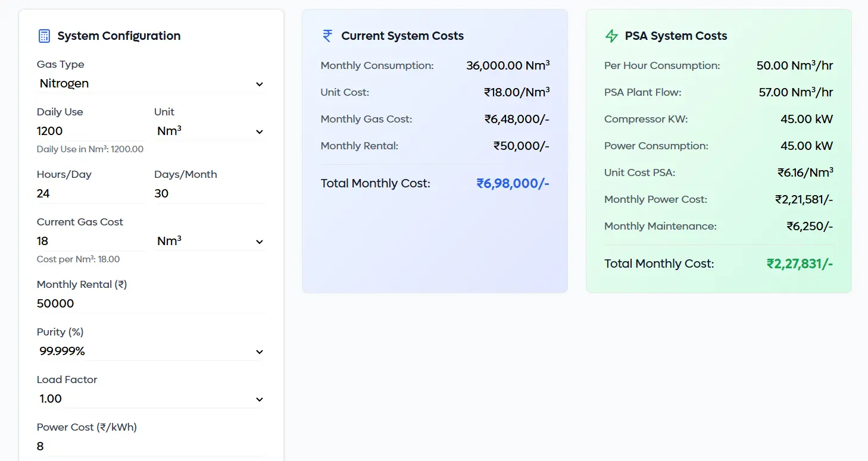Click the 57.00 Nm³/hr PSA plant flow value
The width and height of the screenshot is (868, 461).
[x=796, y=92]
